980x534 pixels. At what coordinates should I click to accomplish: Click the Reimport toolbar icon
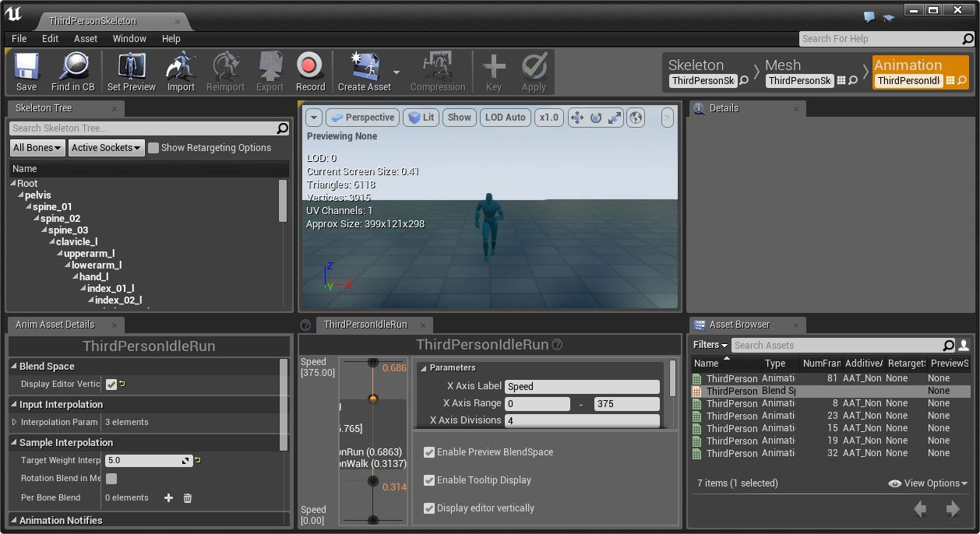(x=225, y=72)
